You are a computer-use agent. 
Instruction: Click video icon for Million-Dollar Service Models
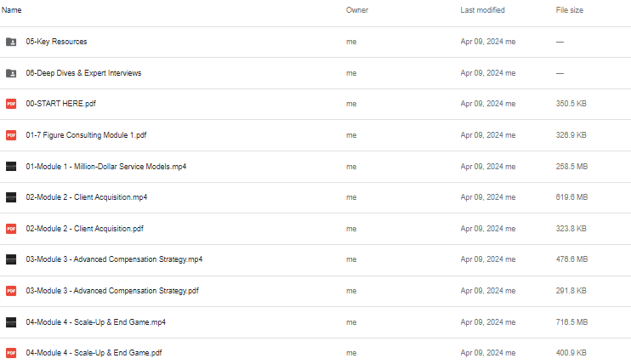11,167
